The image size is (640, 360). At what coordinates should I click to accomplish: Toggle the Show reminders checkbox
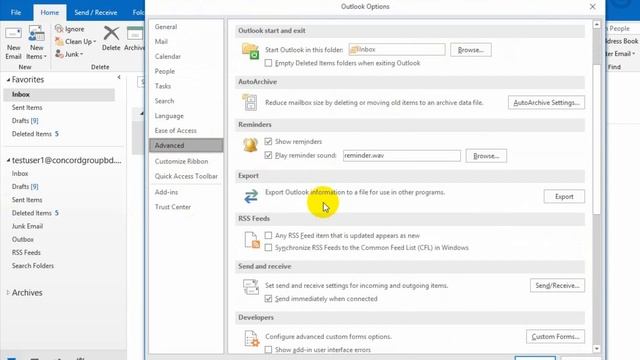tap(268, 141)
